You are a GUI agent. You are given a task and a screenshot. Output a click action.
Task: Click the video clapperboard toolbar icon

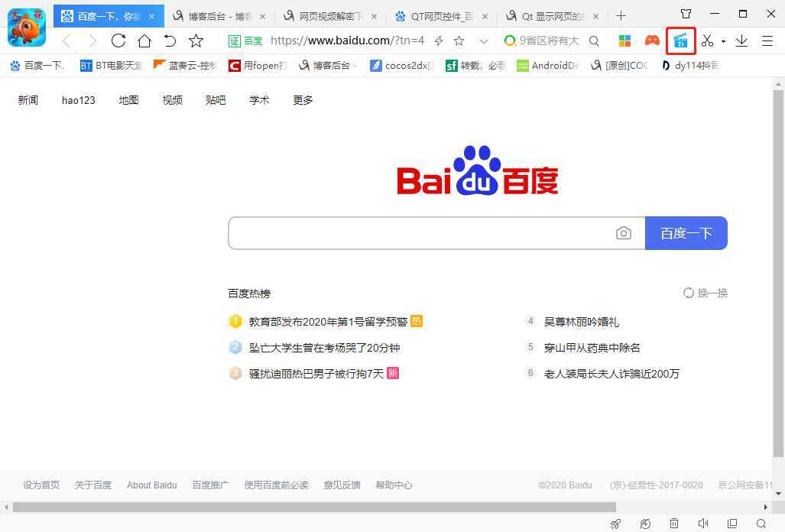coord(681,41)
